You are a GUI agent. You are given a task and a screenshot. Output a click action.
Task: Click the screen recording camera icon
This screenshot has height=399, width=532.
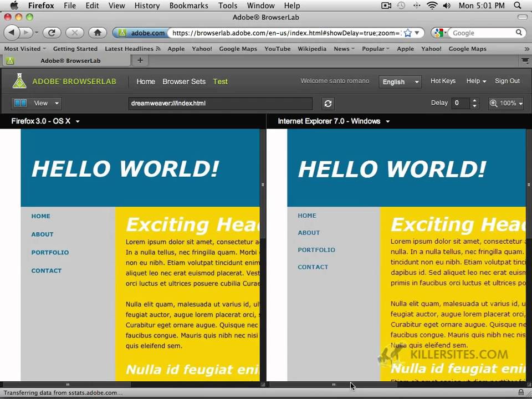coord(386,6)
